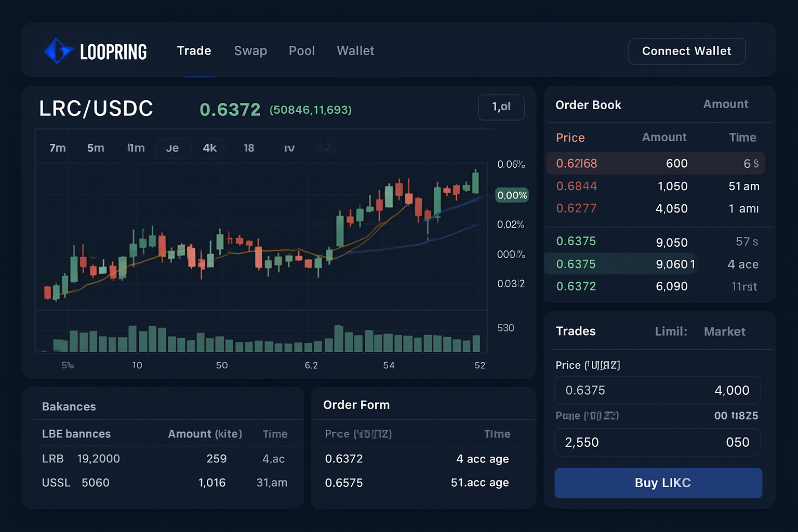
Task: Select the 1m chart timeframe
Action: coord(136,148)
